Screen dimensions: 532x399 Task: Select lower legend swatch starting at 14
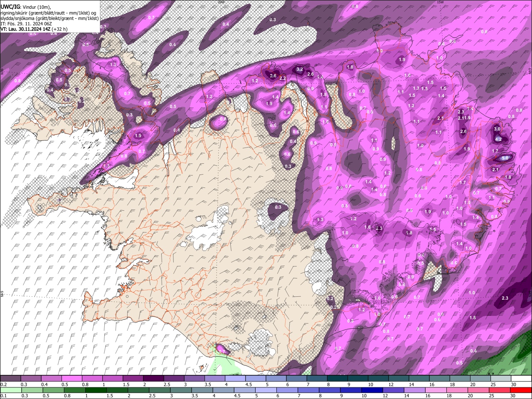[414, 390]
